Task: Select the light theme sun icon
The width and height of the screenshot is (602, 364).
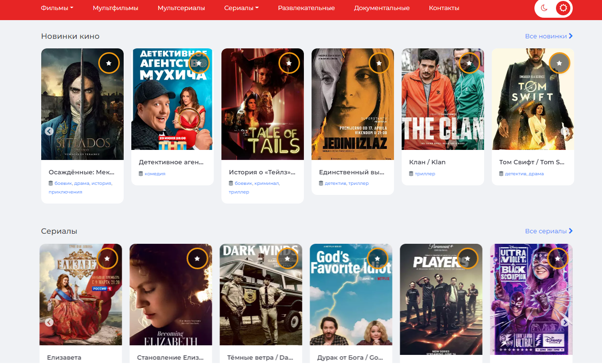Action: (563, 8)
